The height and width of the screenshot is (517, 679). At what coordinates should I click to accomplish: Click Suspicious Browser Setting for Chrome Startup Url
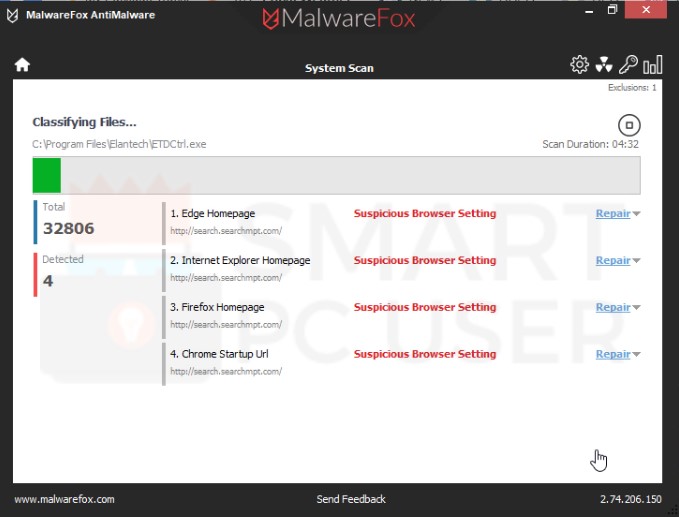425,354
